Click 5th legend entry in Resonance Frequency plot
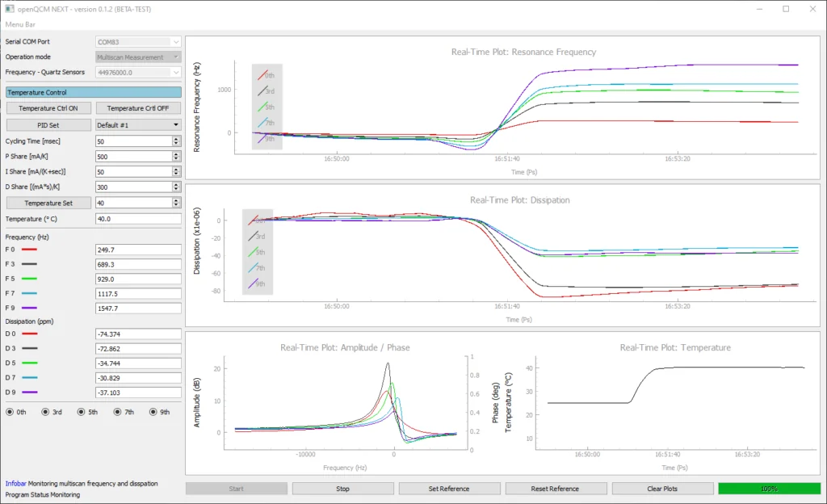Image resolution: width=827 pixels, height=504 pixels. tap(267, 107)
